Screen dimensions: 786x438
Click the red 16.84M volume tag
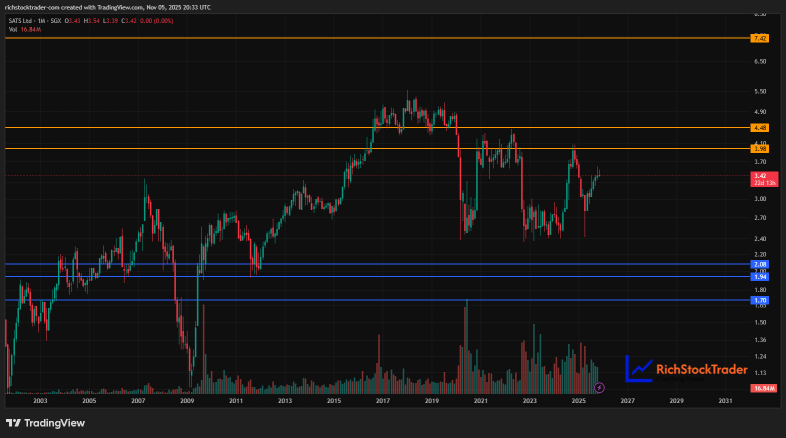point(763,388)
